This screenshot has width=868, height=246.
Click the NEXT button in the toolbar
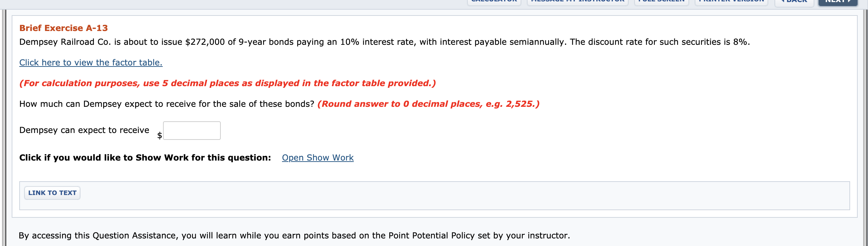[x=838, y=2]
